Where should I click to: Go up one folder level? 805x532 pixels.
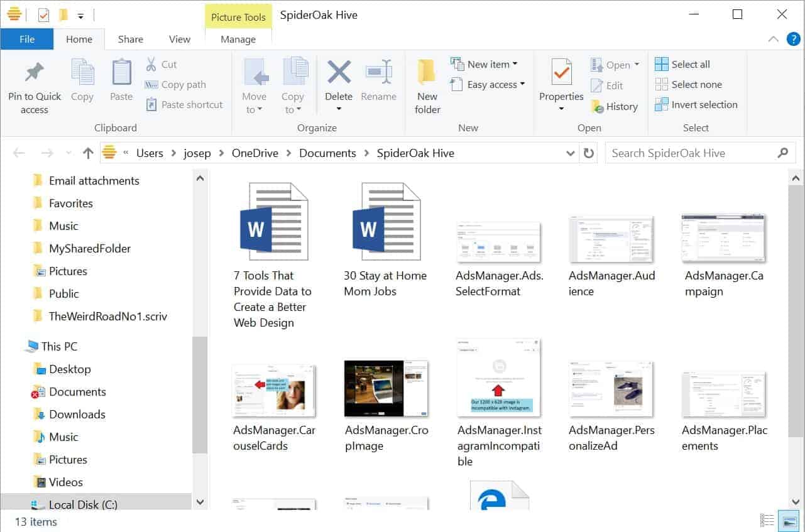(88, 153)
